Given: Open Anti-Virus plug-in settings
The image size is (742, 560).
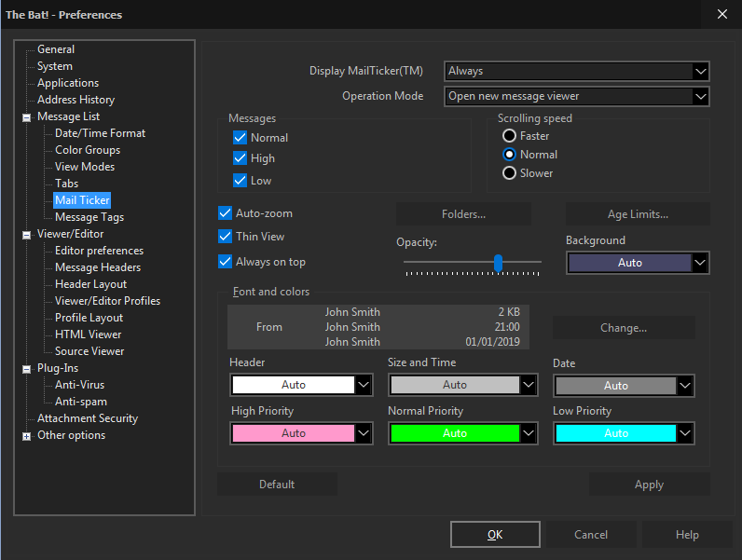Looking at the screenshot, I should tap(79, 385).
